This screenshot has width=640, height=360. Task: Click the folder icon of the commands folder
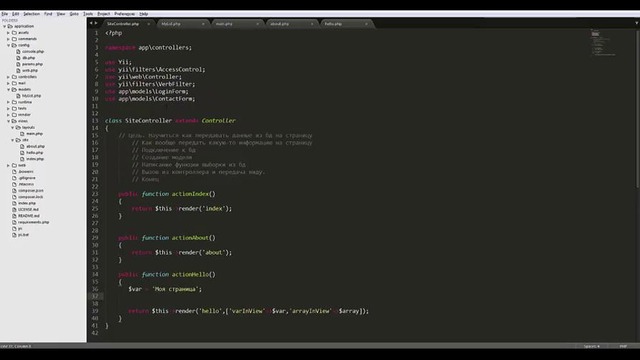pos(14,39)
